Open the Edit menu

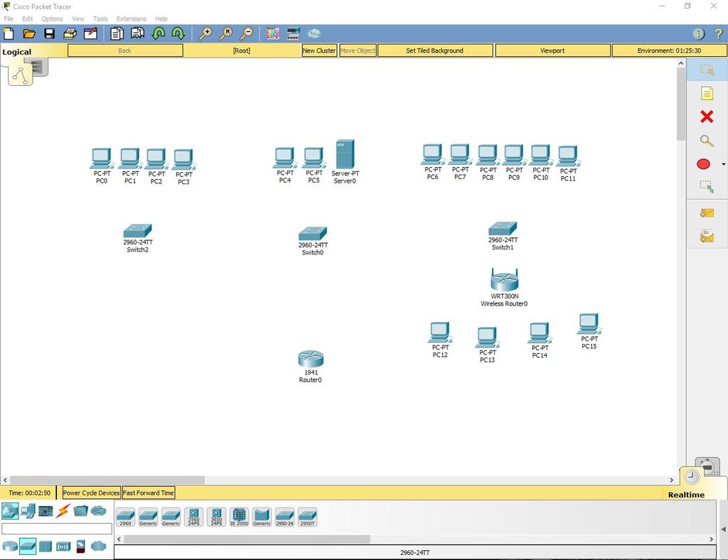click(28, 18)
